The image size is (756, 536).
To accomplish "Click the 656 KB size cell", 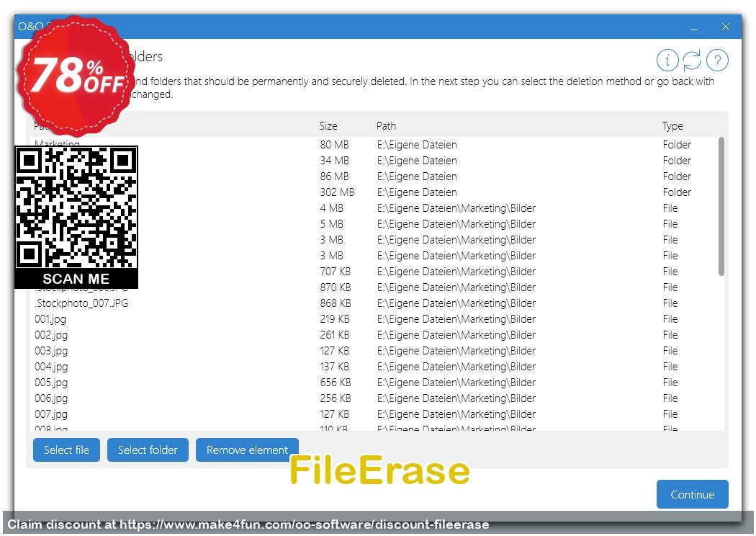I will (335, 383).
